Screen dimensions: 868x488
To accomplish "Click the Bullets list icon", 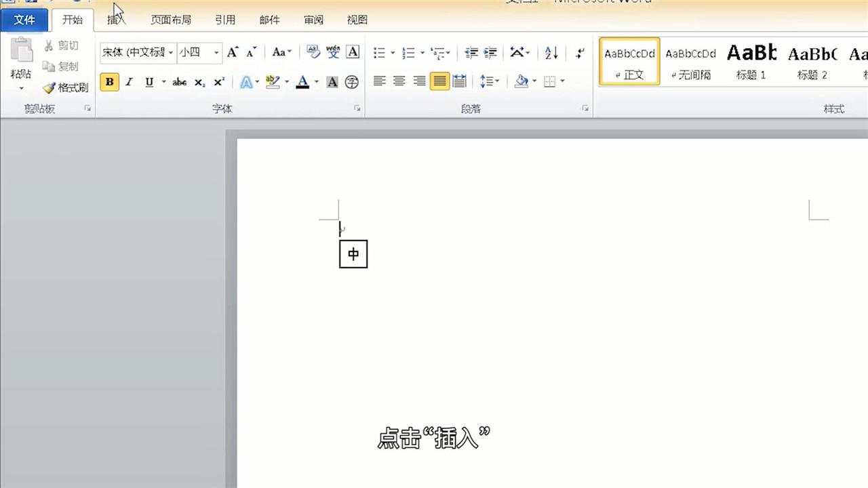I will 380,52.
